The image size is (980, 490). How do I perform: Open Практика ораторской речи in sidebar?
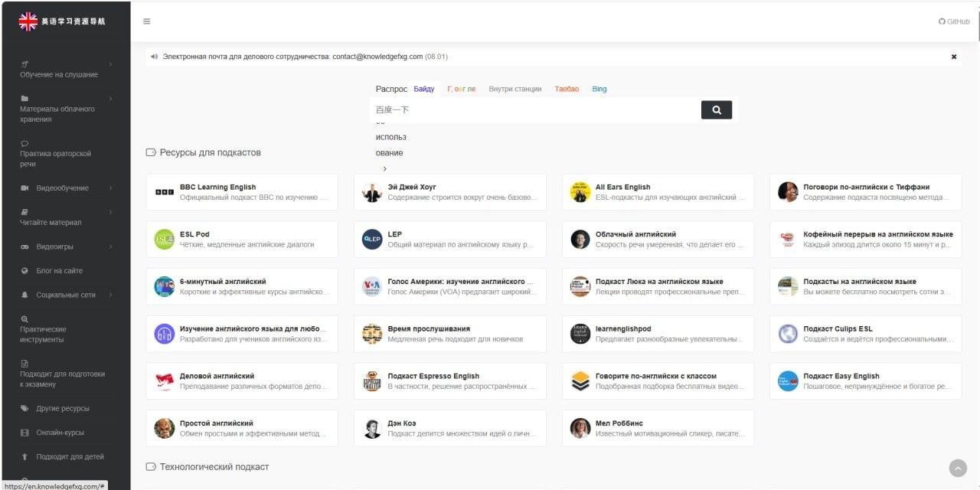55,158
